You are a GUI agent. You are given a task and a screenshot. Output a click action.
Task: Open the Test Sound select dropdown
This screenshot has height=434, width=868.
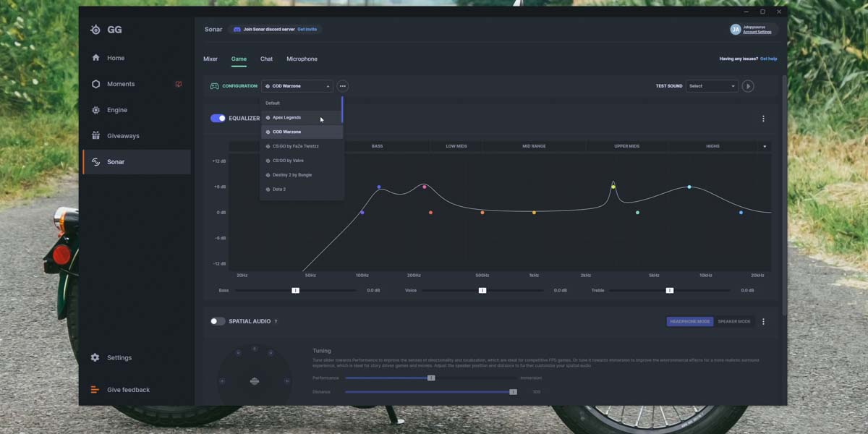click(x=712, y=86)
